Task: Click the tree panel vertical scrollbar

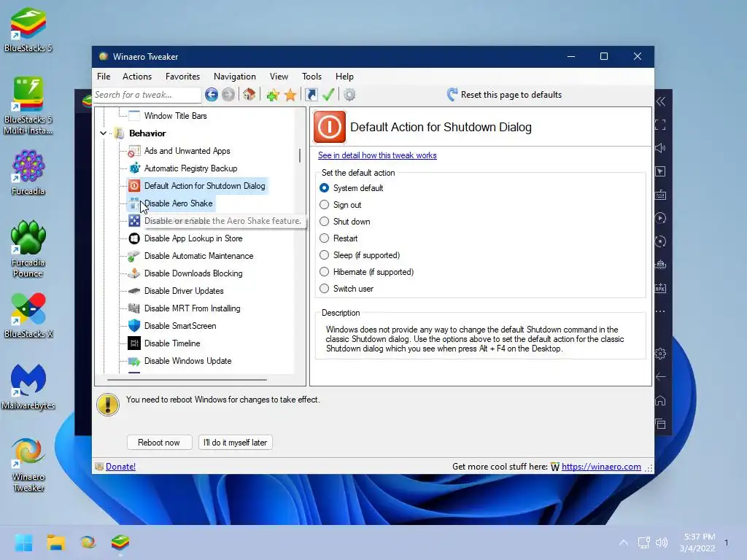Action: 300,156
